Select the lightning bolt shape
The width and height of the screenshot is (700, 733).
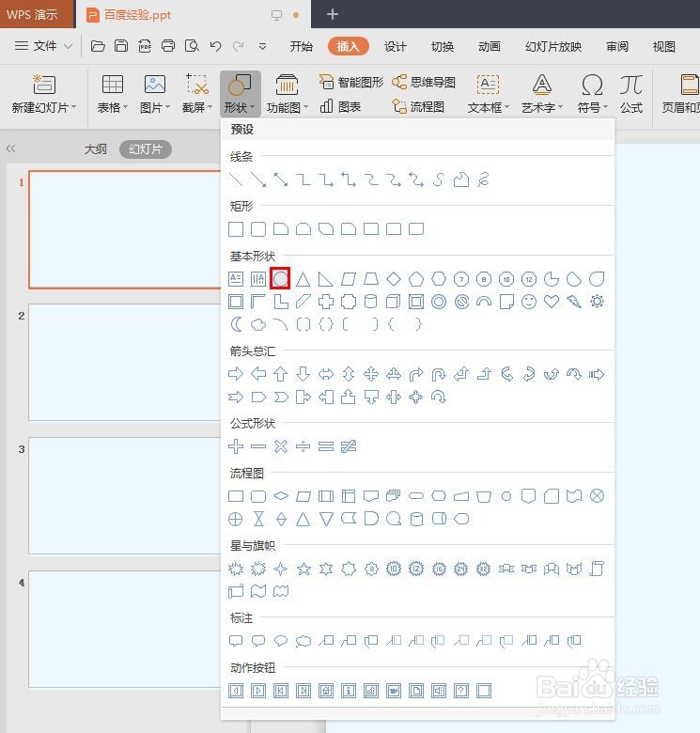pyautogui.click(x=574, y=302)
